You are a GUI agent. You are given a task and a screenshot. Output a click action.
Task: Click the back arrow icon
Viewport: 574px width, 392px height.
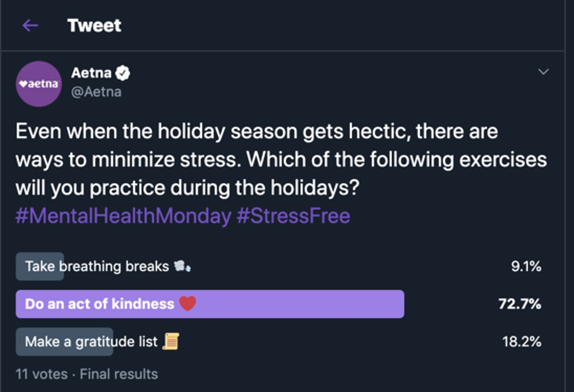point(30,25)
